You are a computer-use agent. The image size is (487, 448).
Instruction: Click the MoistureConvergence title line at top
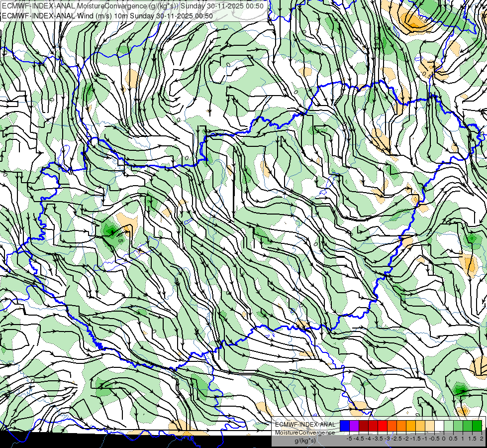point(133,6)
